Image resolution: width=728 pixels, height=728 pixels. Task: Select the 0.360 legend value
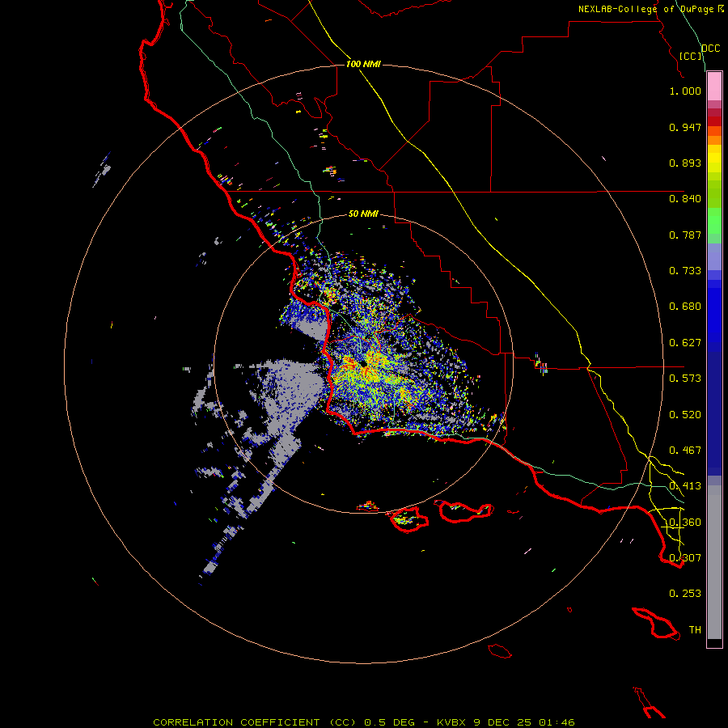685,523
